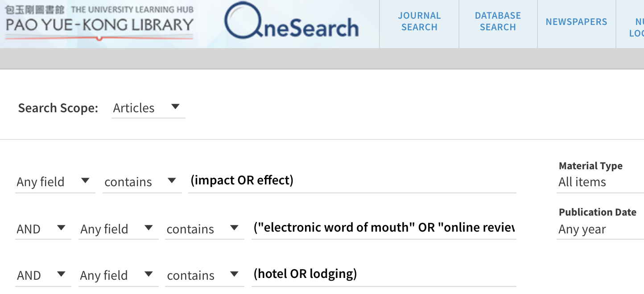Image resolution: width=644 pixels, height=294 pixels.
Task: Open Database Search
Action: 497,21
